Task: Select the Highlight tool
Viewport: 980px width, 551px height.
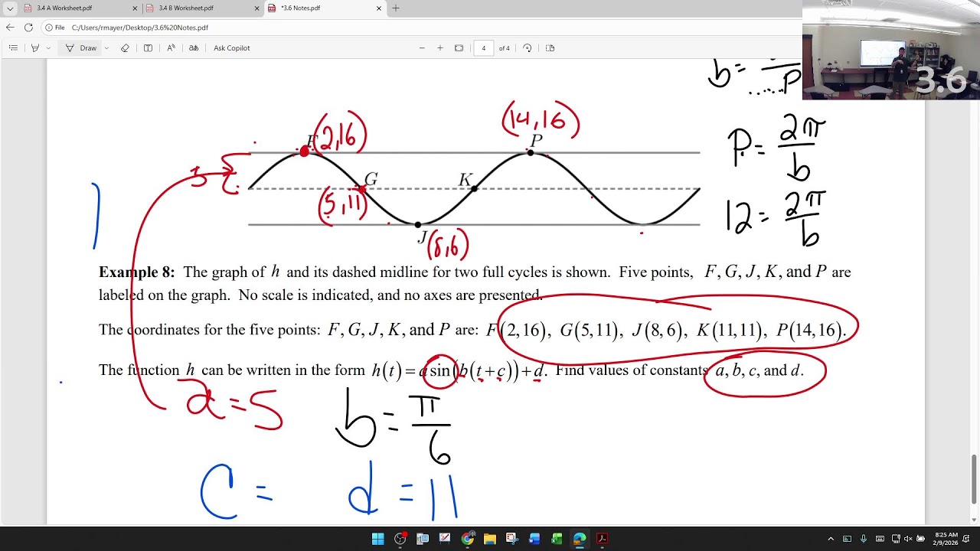Action: coord(35,47)
